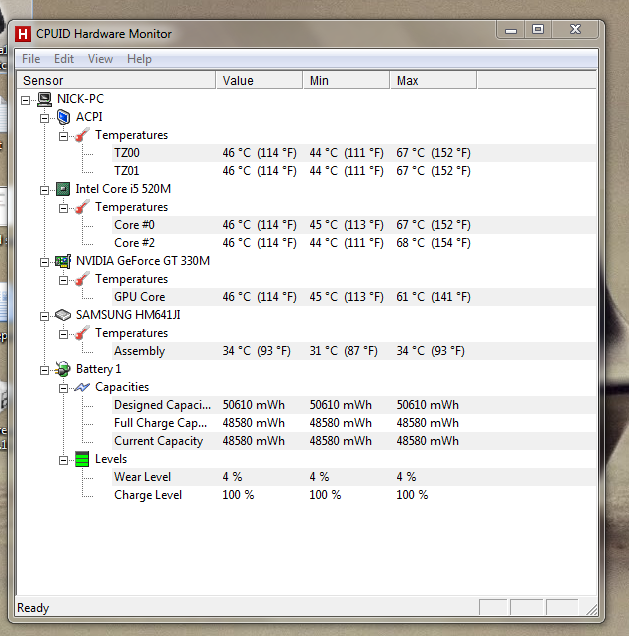Collapse the Intel Core i5 520M node
This screenshot has width=629, height=636.
click(x=45, y=190)
